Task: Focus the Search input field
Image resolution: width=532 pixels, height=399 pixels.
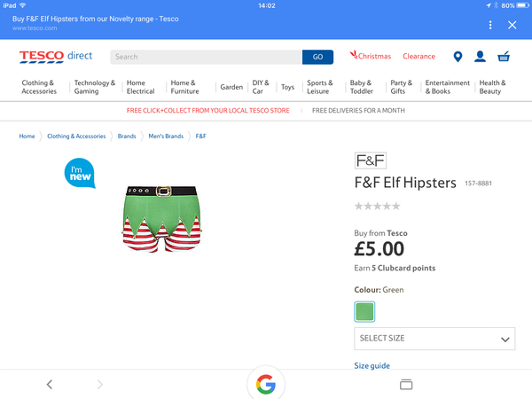Action: [206, 57]
